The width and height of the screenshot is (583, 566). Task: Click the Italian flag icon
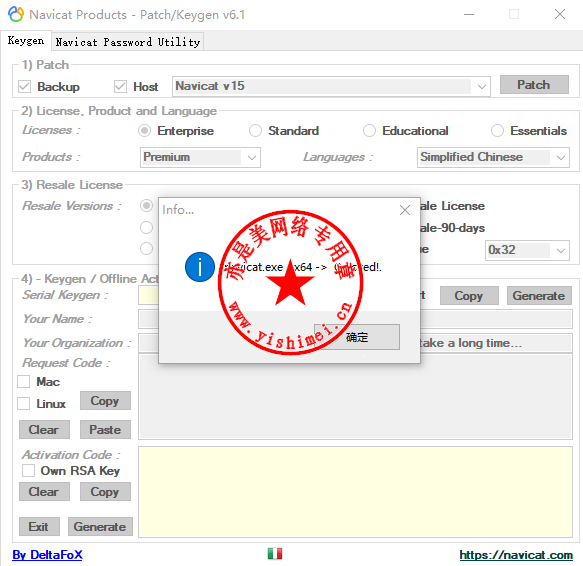coord(275,553)
